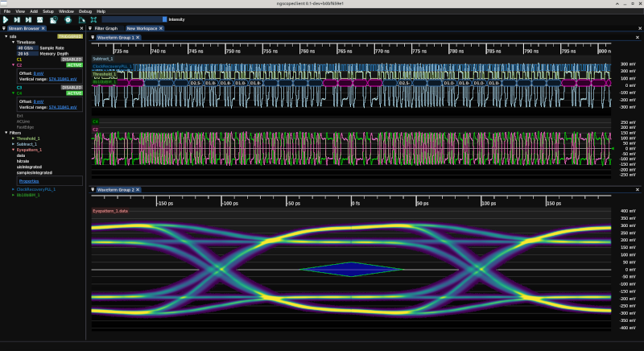This screenshot has width=644, height=351.
Task: Toggle C2 ACTIVE status badge
Action: (74, 65)
